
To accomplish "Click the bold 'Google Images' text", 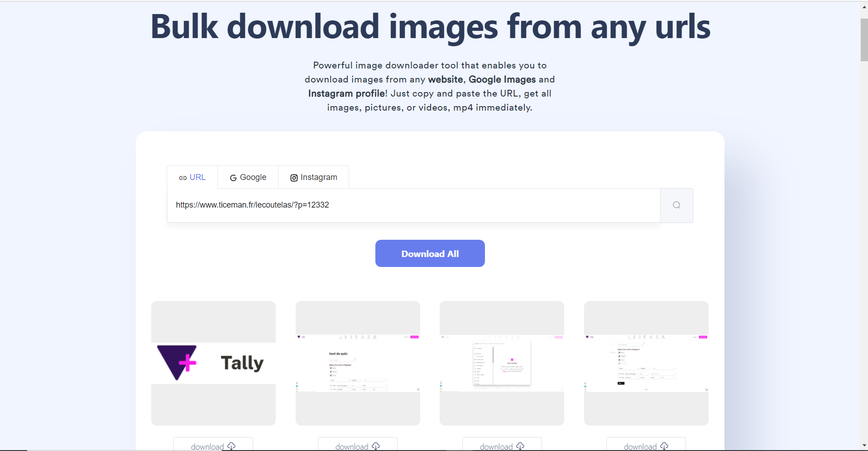I will (502, 79).
